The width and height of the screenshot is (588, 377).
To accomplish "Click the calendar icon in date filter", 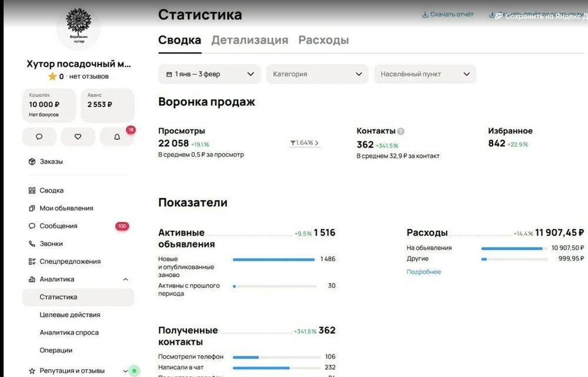I will [169, 74].
